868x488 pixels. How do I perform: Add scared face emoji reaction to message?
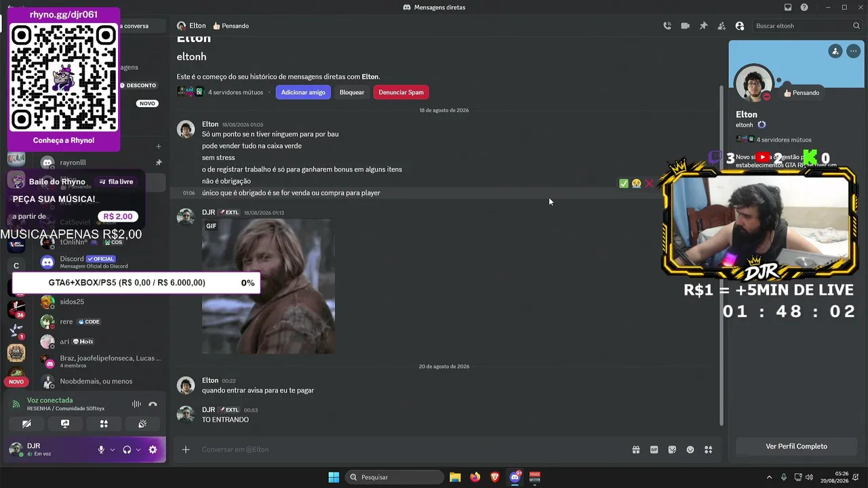click(636, 184)
